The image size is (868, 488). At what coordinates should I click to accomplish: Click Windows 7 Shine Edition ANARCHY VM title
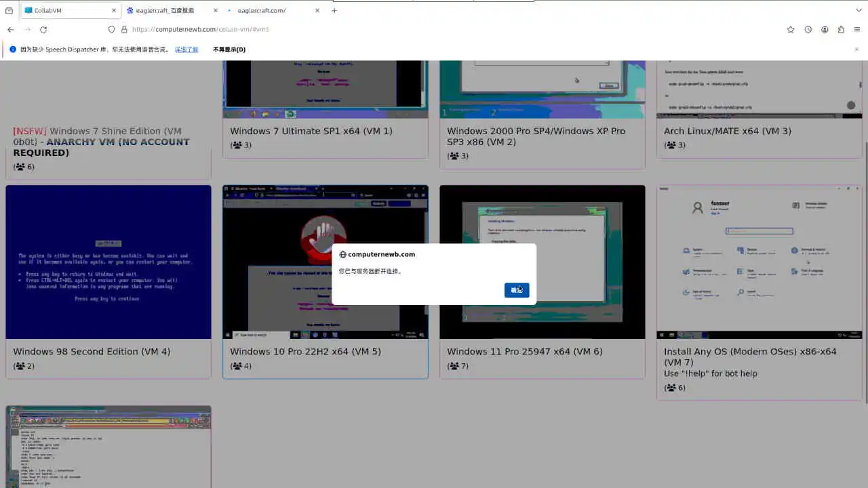pos(102,142)
